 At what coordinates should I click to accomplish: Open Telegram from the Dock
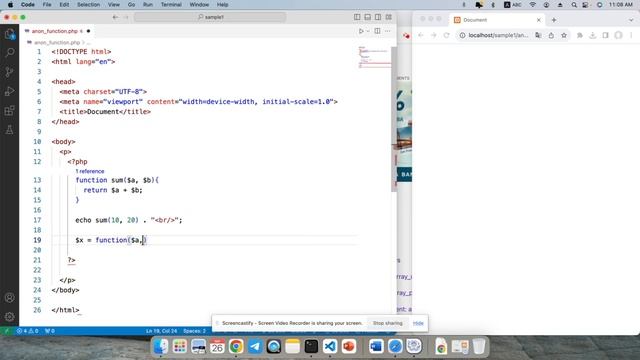[255, 347]
